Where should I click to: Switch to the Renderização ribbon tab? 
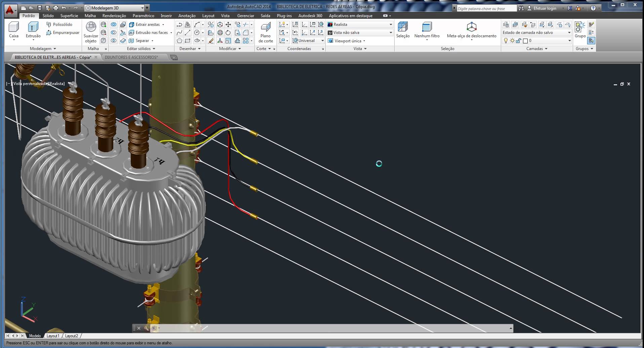(114, 16)
